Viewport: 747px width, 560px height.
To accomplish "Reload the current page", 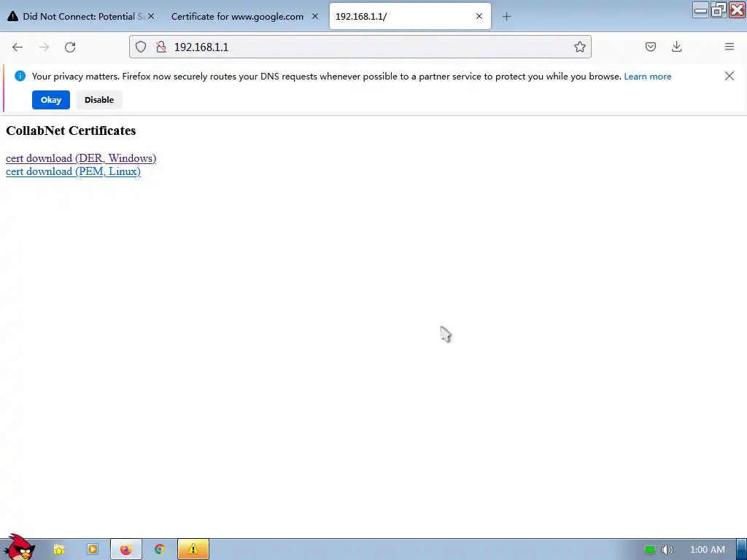I will pos(70,47).
